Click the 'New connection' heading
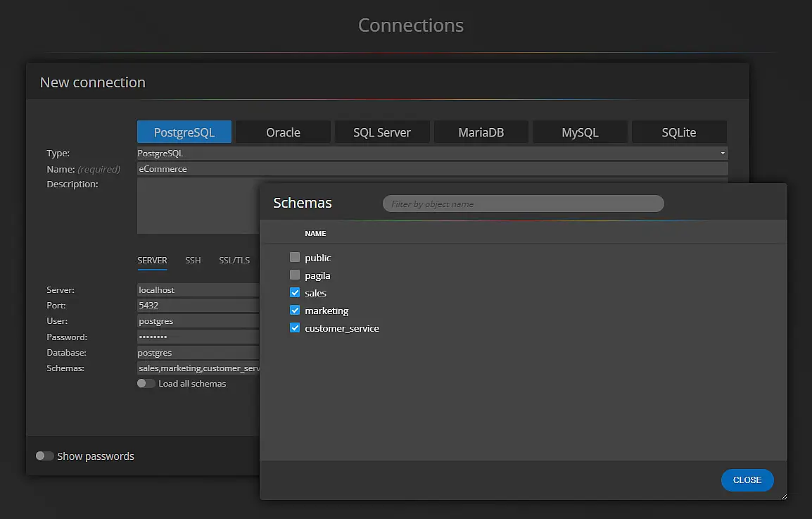812x519 pixels. pos(93,82)
